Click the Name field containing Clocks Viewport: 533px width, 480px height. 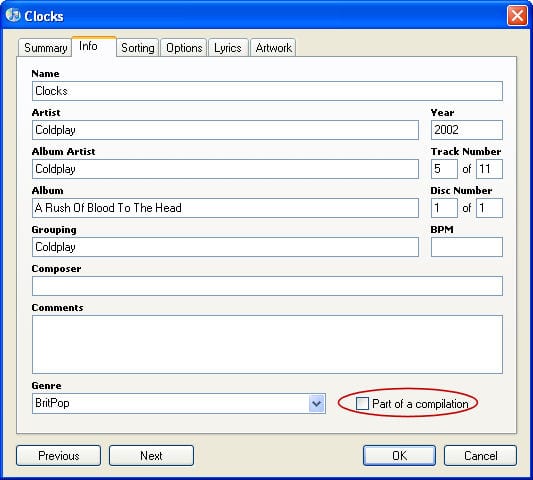267,91
